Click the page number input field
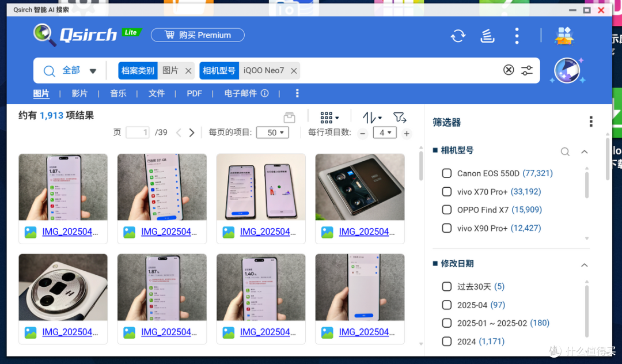Screen dimensions: 622x364 click(137, 132)
